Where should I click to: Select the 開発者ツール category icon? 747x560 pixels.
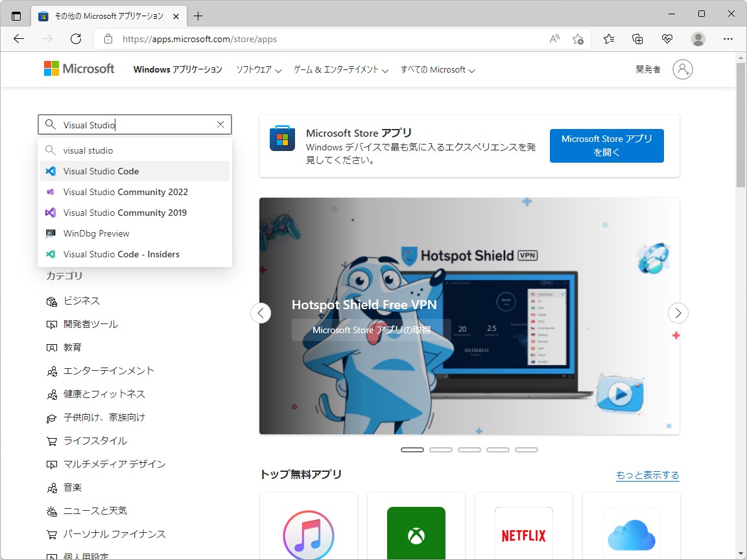[53, 324]
